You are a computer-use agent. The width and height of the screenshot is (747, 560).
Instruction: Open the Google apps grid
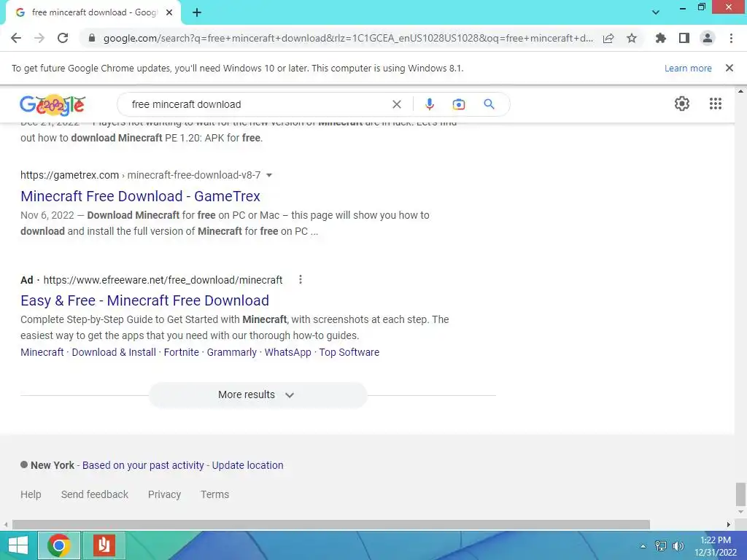tap(716, 104)
